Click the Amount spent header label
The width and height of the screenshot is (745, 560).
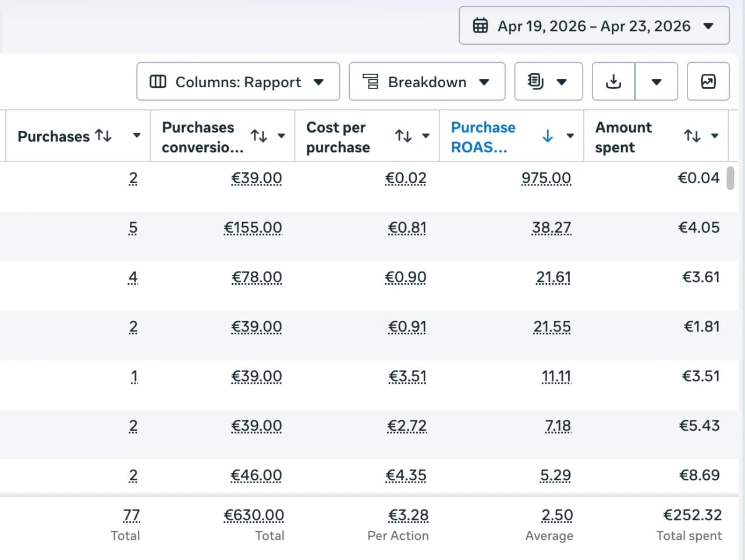(623, 137)
